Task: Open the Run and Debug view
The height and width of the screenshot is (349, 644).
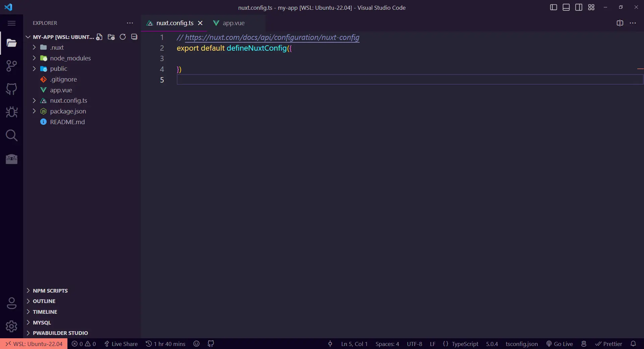Action: pyautogui.click(x=11, y=112)
